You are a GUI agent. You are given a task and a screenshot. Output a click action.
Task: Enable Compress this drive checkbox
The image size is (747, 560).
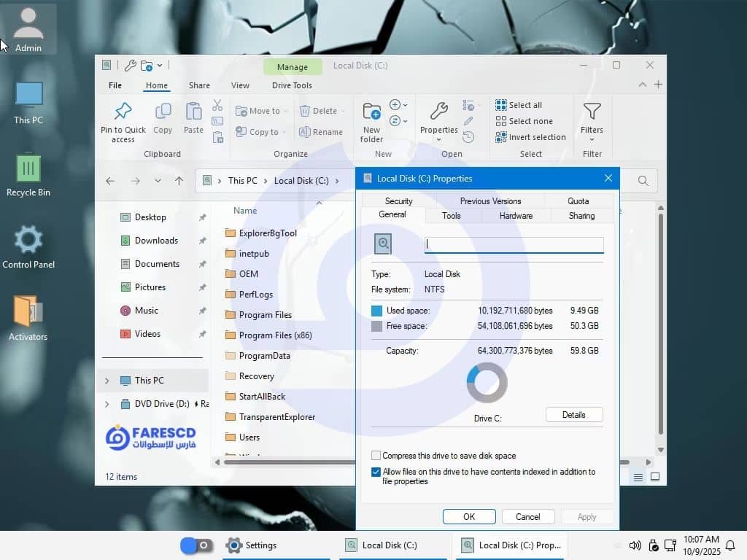pos(376,456)
